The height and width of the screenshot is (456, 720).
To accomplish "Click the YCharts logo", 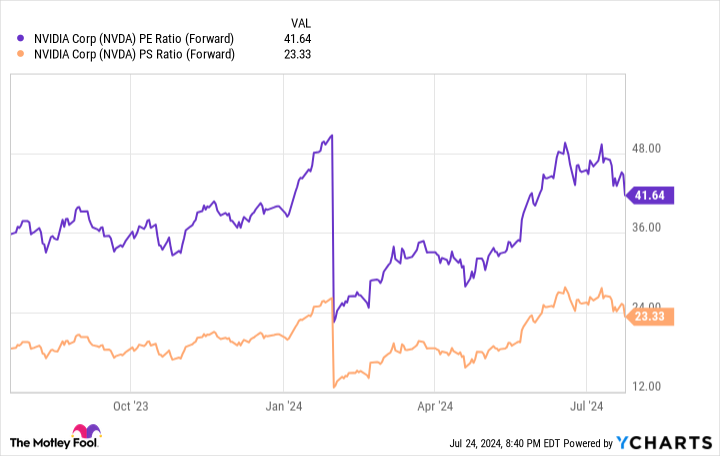I will click(x=664, y=443).
